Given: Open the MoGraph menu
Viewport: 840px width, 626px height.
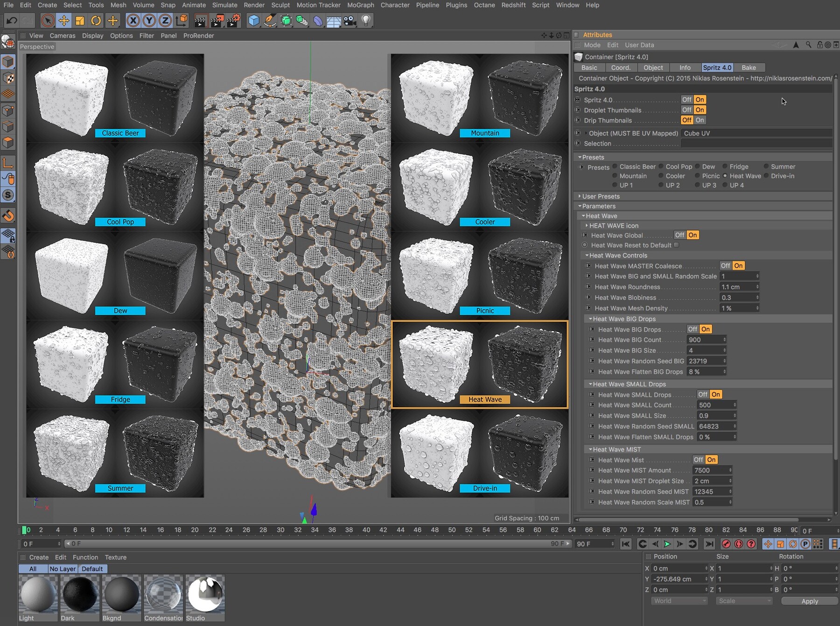Looking at the screenshot, I should click(360, 5).
